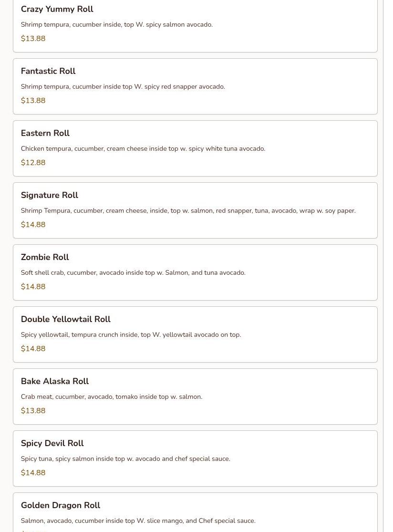
Task: Click Double Yellowtail Roll tempura crunch description
Action: tap(131, 335)
